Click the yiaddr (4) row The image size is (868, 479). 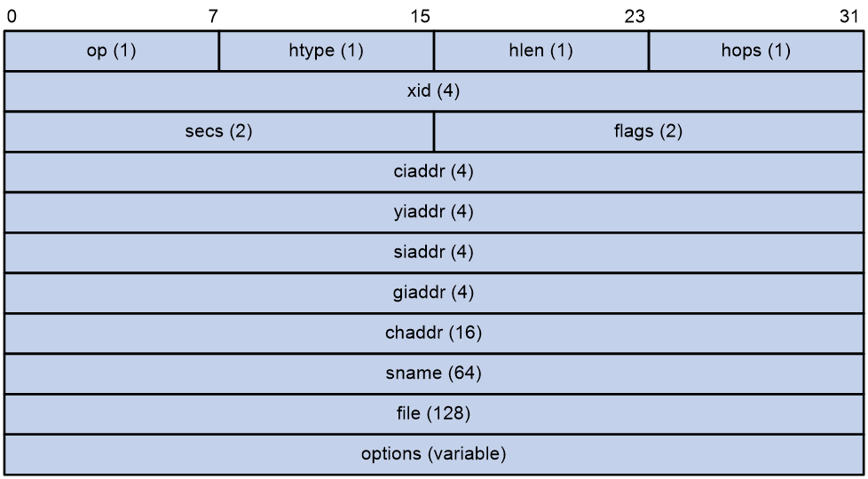click(x=434, y=212)
